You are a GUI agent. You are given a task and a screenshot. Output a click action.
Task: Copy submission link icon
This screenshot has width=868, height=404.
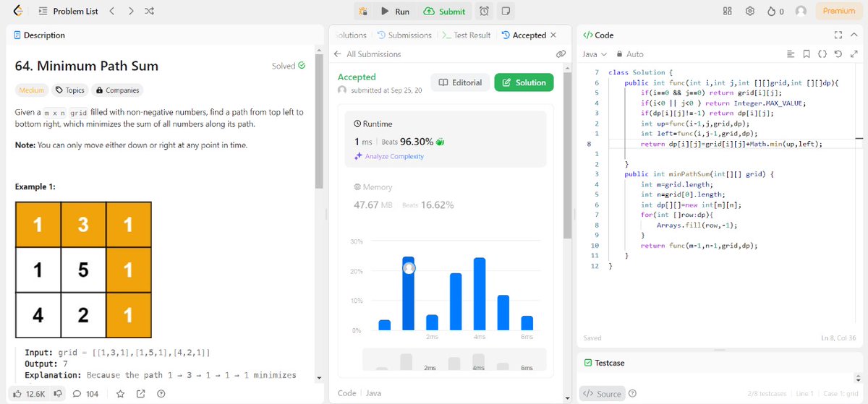pos(561,54)
